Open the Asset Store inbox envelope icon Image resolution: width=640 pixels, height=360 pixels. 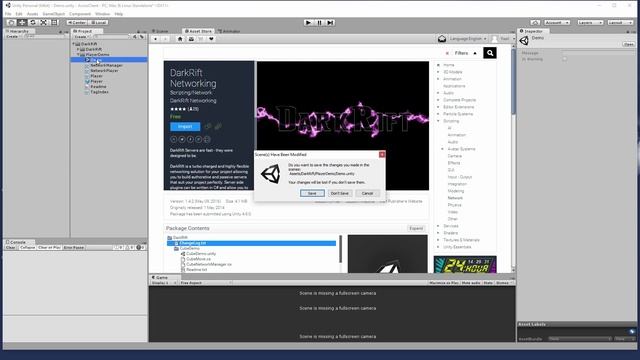click(442, 39)
